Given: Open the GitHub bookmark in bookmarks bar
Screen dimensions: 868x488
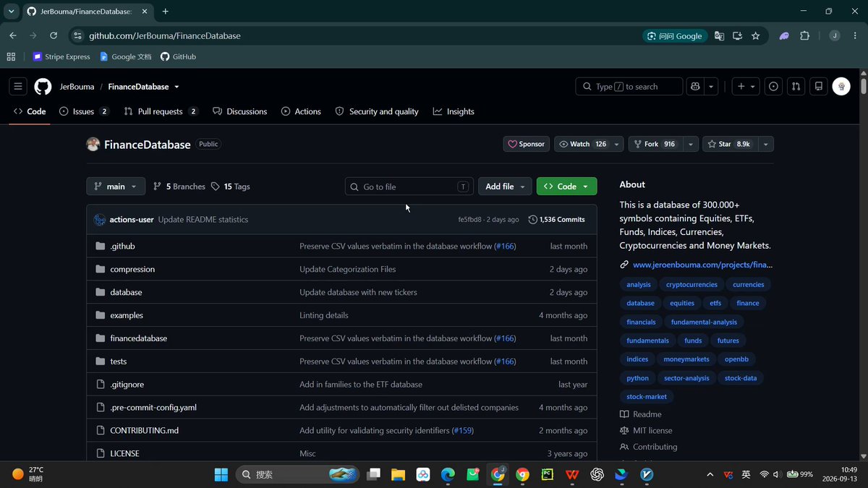Looking at the screenshot, I should pos(178,56).
